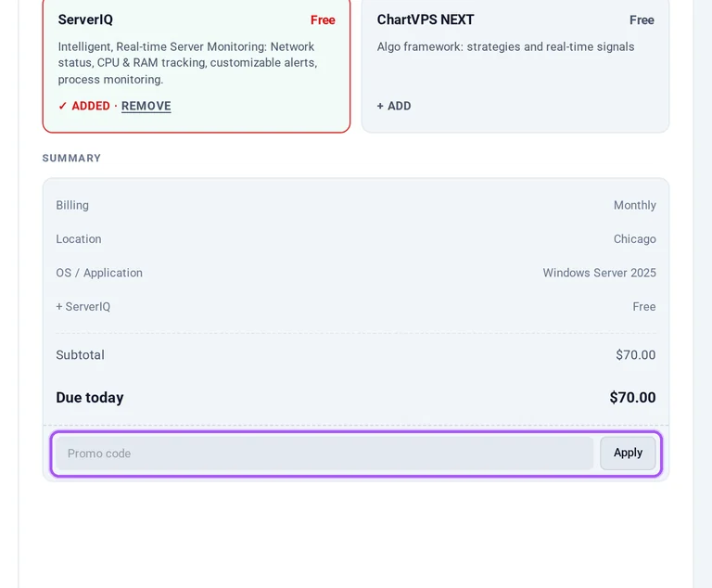The height and width of the screenshot is (588, 712).
Task: Remove the ServerIQ add-on
Action: (x=146, y=106)
